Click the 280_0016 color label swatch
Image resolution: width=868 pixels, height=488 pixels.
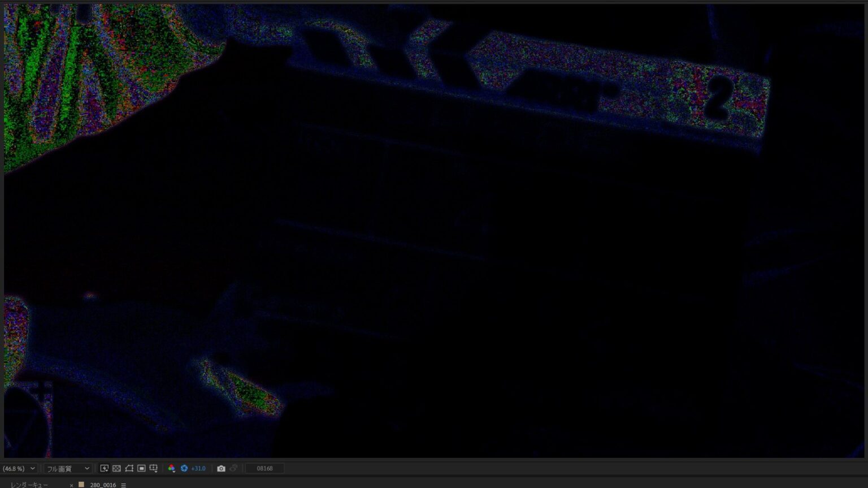[x=81, y=485]
